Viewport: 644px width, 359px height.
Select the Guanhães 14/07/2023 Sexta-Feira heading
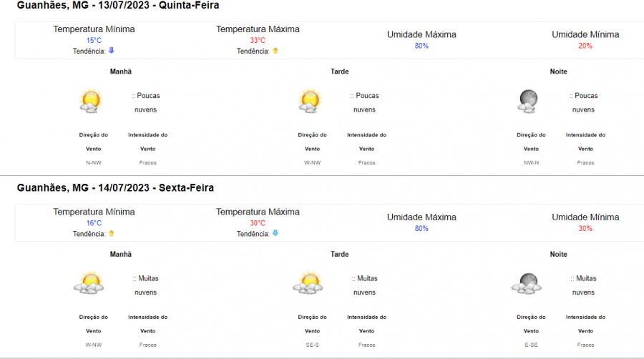pyautogui.click(x=115, y=187)
